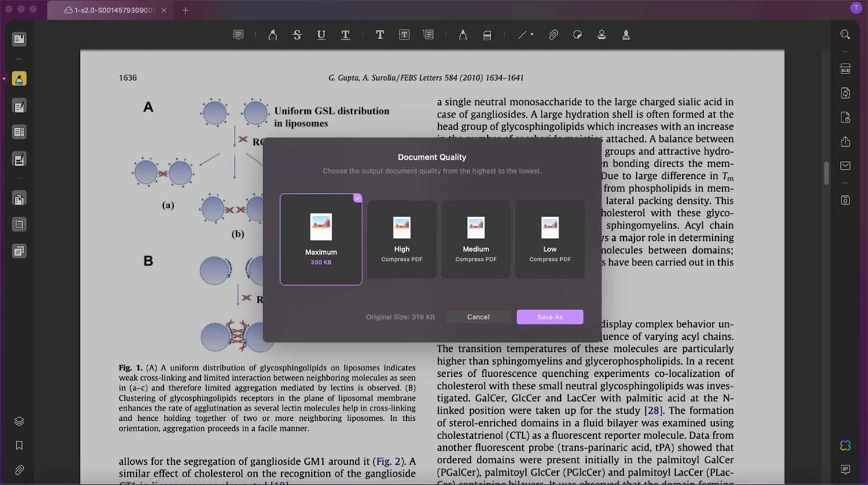868x485 pixels.
Task: Open a new tab with plus button
Action: tap(185, 10)
